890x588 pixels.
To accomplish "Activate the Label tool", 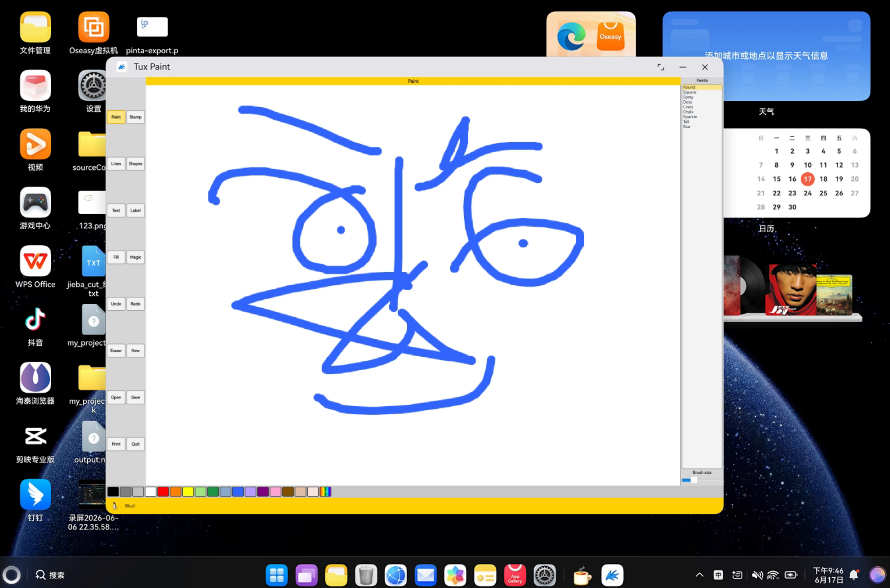I will click(x=135, y=210).
